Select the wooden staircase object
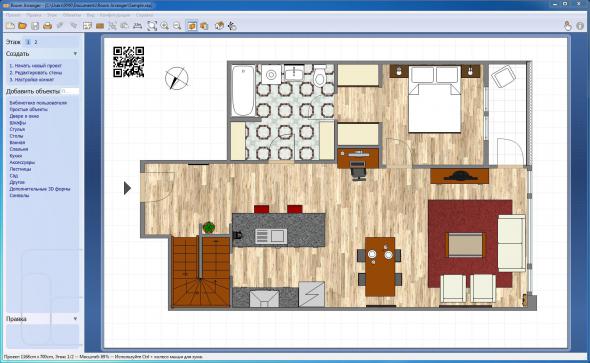The width and height of the screenshot is (590, 363). (201, 271)
